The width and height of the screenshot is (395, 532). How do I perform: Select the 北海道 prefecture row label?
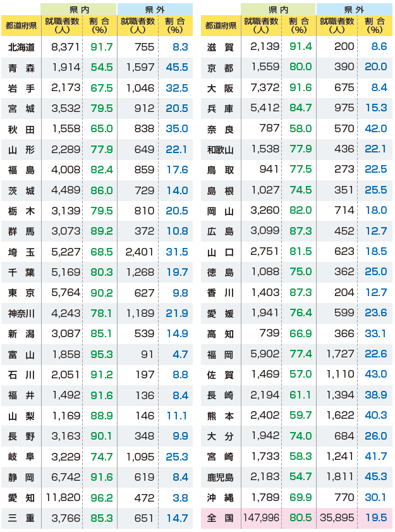click(x=21, y=47)
